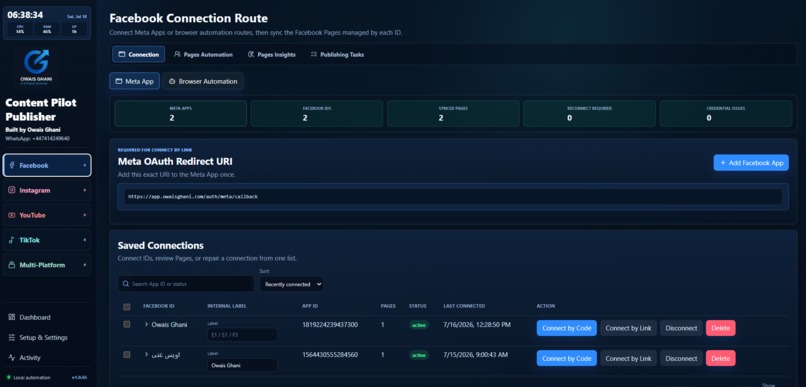The image size is (806, 387).
Task: Click the CPU usage tile
Action: [x=20, y=29]
